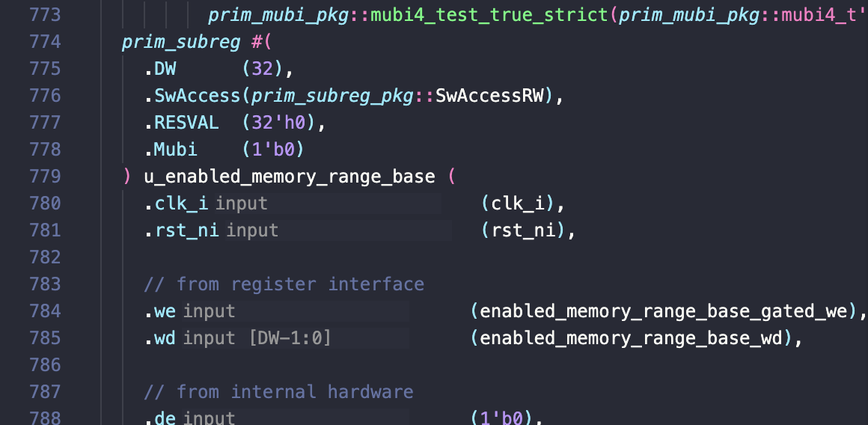The height and width of the screenshot is (425, 868).
Task: Click the input inlay hint beside .rst_ni
Action: pos(252,230)
